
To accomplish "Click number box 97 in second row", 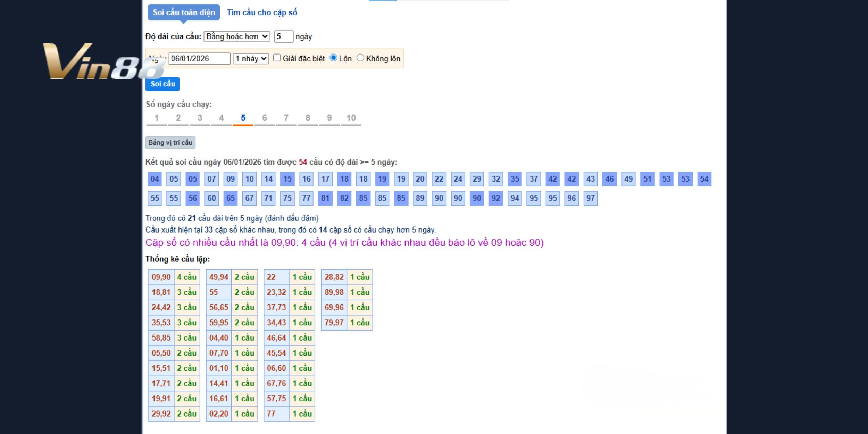I will point(590,198).
